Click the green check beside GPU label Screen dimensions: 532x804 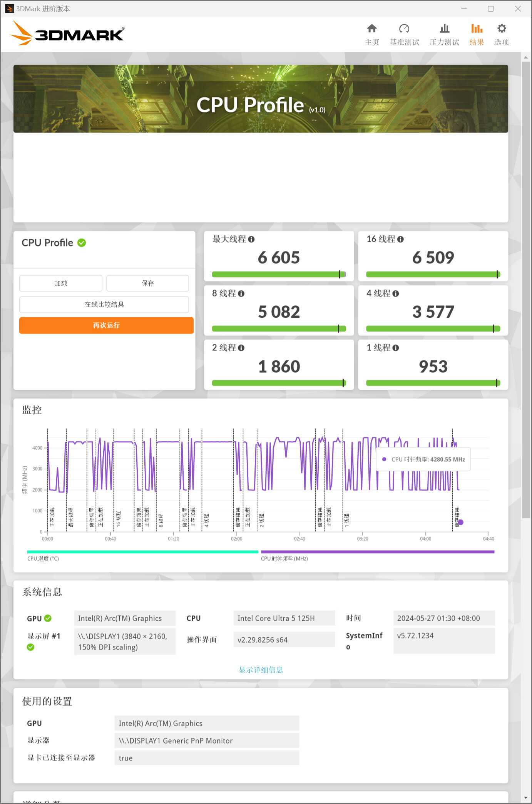(x=48, y=618)
